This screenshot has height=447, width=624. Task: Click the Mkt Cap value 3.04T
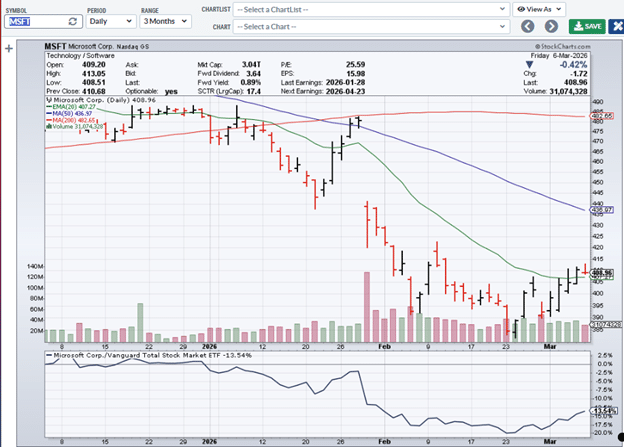(252, 64)
